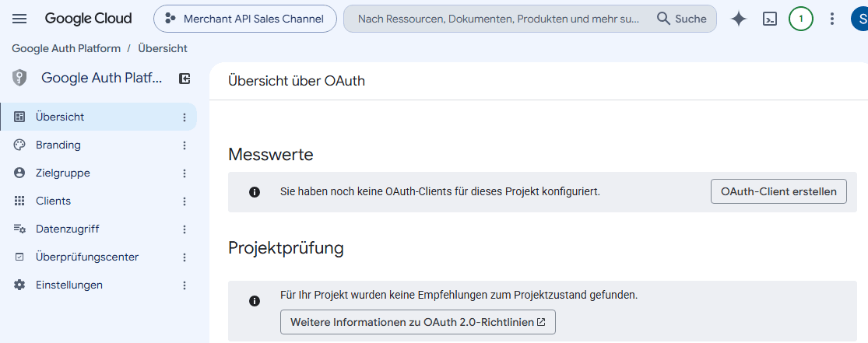Click the Überprüfungscenter checkbox icon

click(19, 257)
